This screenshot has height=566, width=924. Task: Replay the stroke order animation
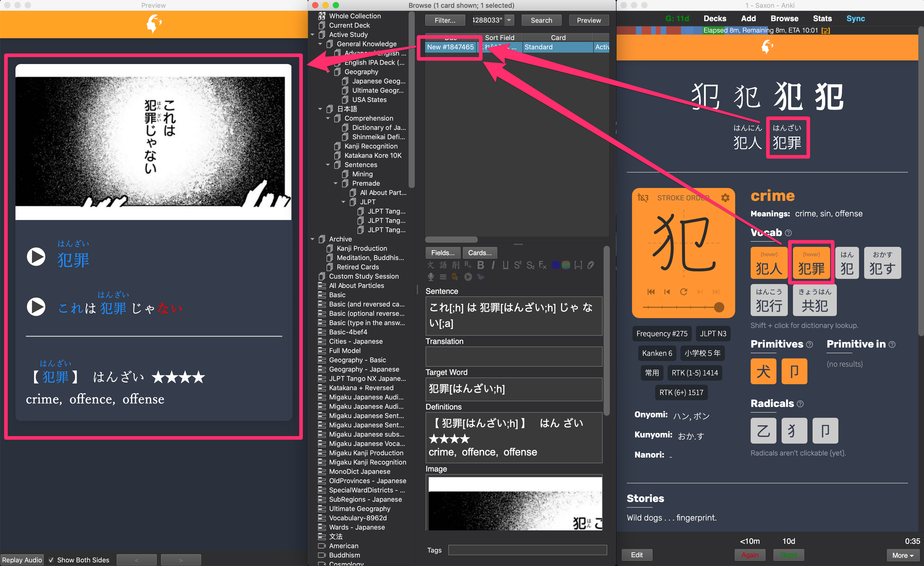(x=684, y=292)
